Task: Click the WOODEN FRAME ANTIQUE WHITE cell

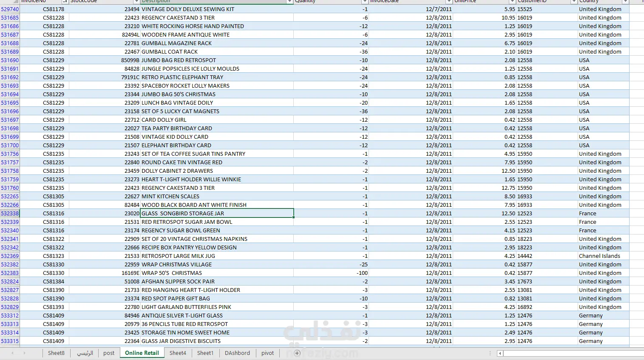Action: coord(217,34)
